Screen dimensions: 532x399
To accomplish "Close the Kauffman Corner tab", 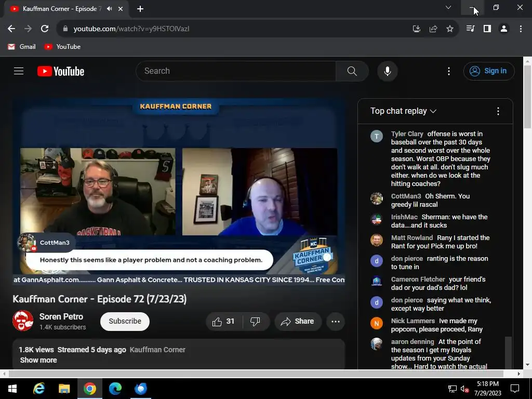I will coord(121,9).
